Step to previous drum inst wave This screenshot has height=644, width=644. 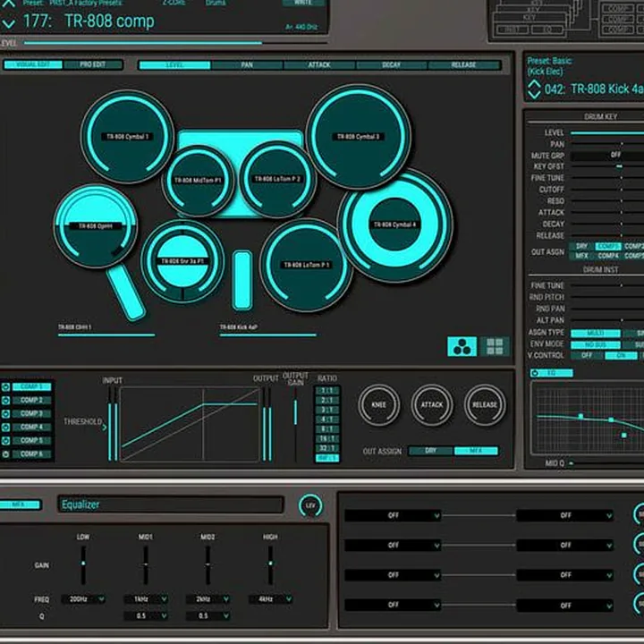[x=534, y=85]
